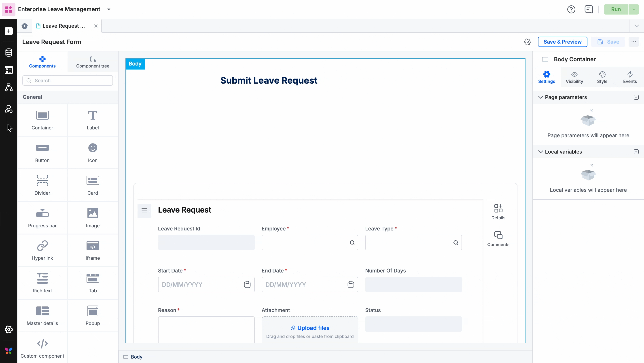Collapse the Local variables section

click(540, 152)
